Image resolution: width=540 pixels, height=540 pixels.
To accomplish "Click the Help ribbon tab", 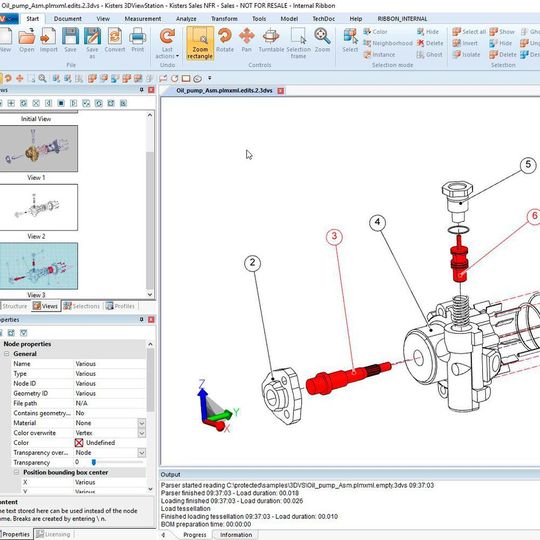I will (x=356, y=19).
